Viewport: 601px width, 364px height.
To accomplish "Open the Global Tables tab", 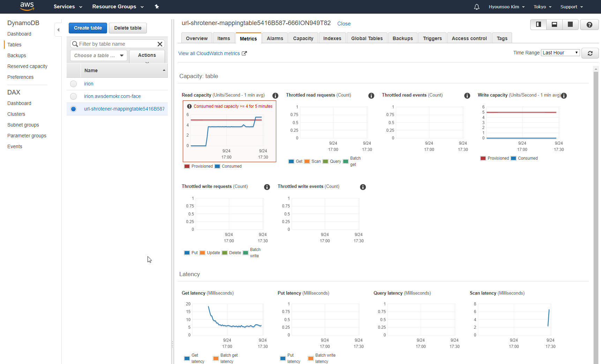I will [x=367, y=38].
